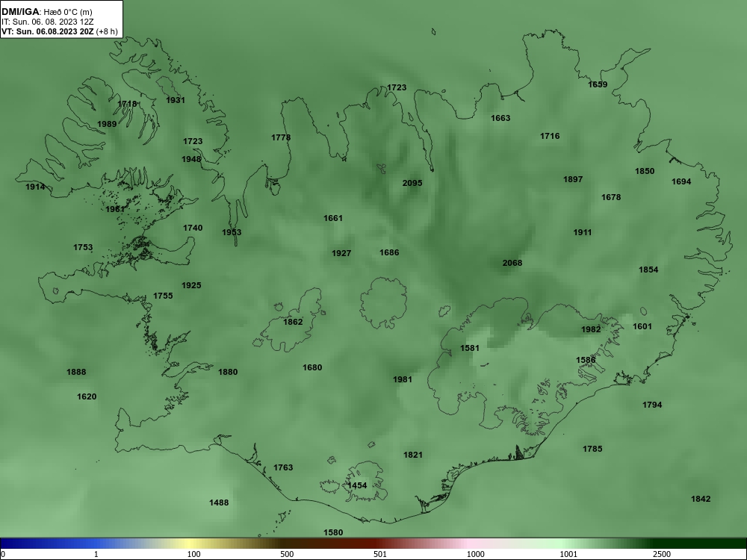
Task: Click the value 1488 over the ocean
Action: tap(219, 503)
